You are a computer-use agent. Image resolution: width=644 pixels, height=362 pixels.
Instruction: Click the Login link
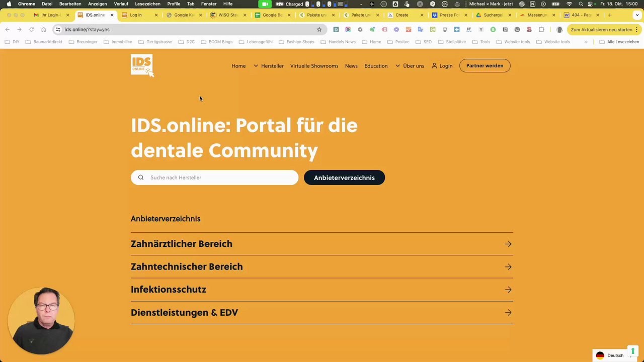click(x=446, y=66)
